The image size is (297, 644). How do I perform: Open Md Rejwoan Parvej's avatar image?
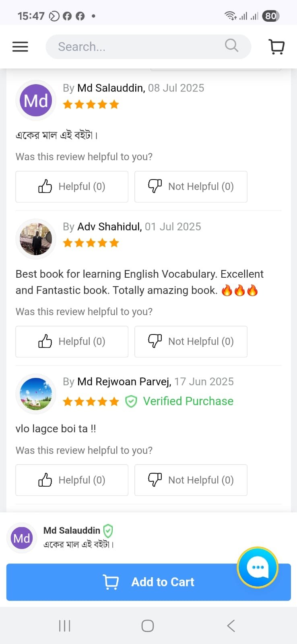(36, 394)
